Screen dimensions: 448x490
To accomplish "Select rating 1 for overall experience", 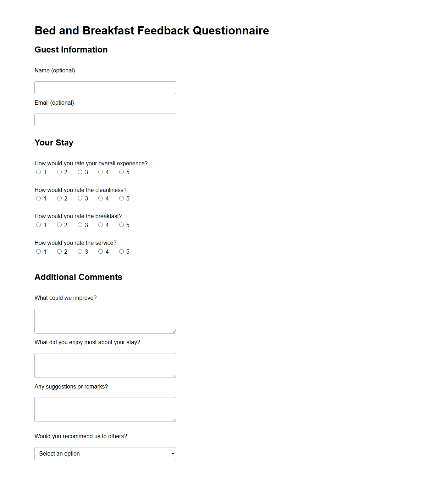I will (x=38, y=172).
